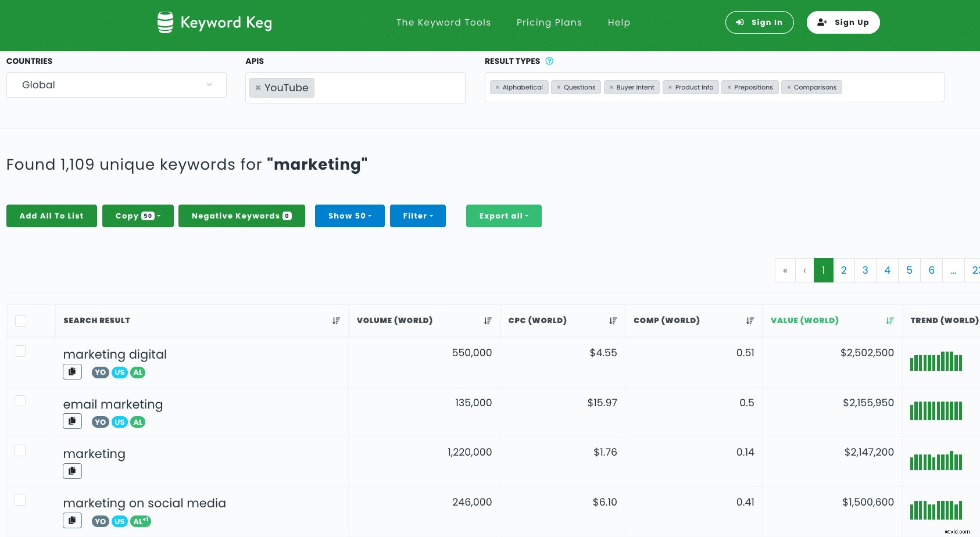Open the Filter dropdown
This screenshot has height=537, width=980.
[x=418, y=216]
